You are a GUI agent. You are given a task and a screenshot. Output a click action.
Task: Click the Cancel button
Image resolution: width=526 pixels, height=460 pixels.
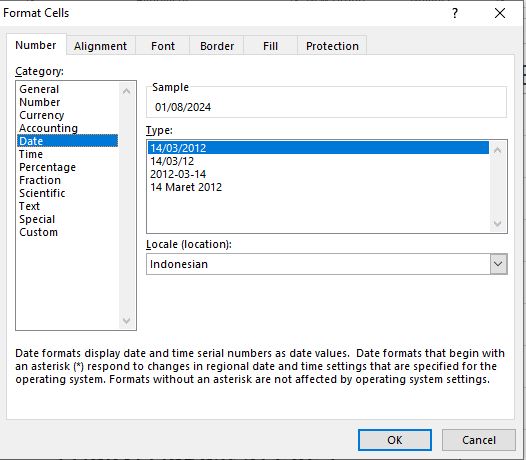[478, 440]
